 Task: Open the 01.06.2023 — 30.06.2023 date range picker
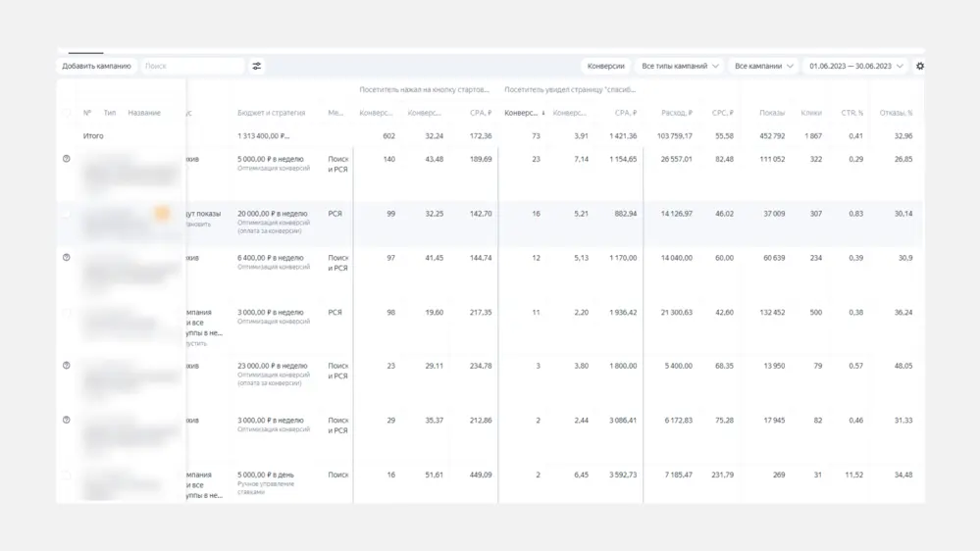click(855, 67)
